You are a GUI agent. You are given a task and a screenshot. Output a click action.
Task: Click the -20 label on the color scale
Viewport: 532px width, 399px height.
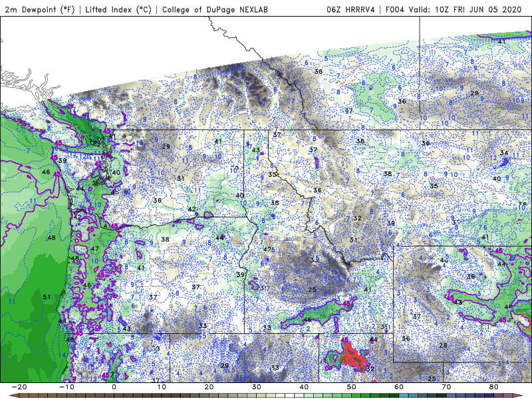pos(19,387)
